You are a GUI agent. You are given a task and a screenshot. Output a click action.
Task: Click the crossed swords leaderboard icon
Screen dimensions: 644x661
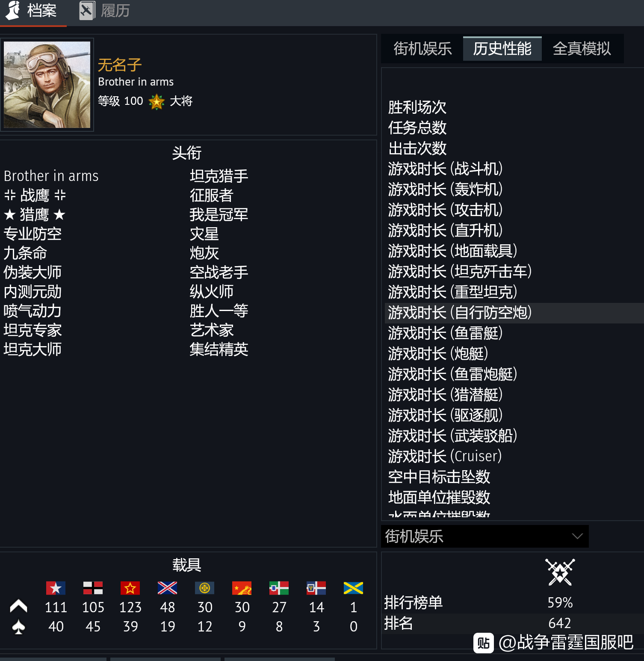560,572
